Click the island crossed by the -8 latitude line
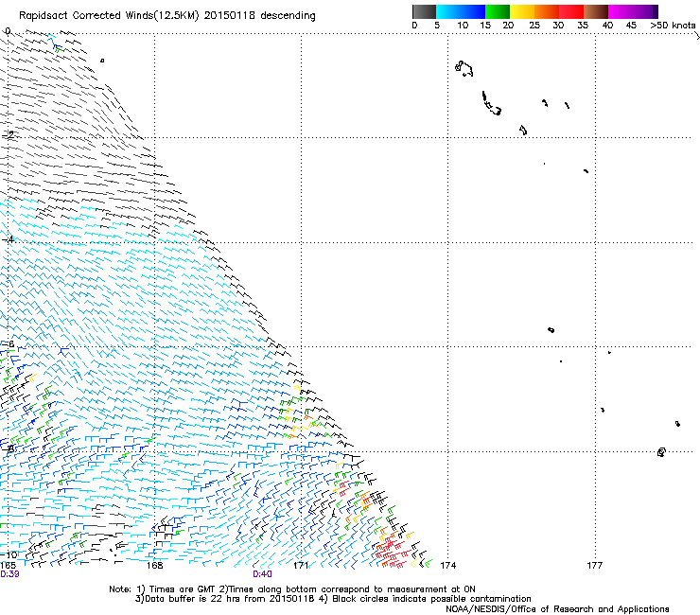The height and width of the screenshot is (615, 700). 661,452
